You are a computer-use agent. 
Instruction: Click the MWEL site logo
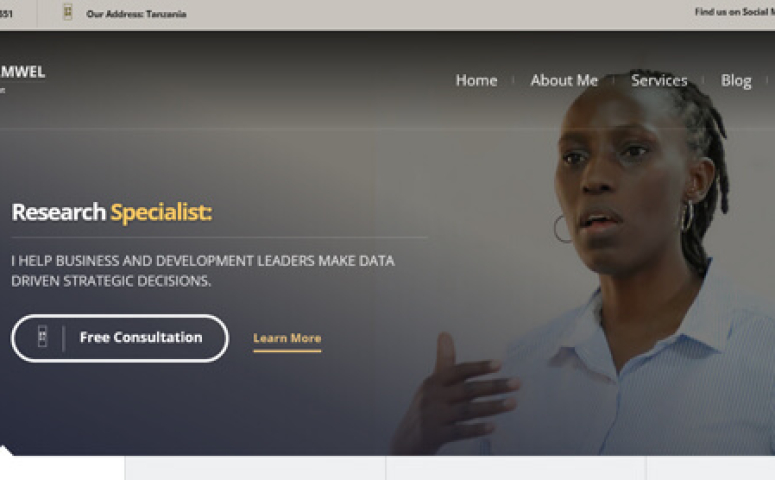[23, 72]
